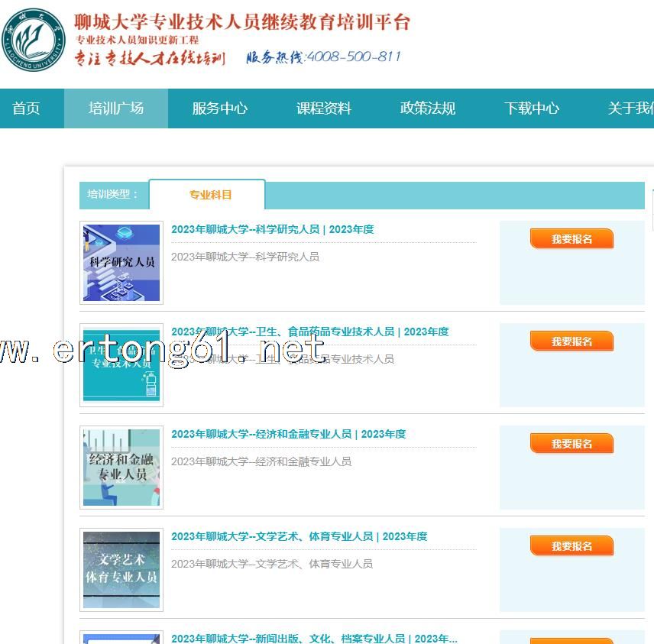Select 培训广场 in the navigation bar
654x644 pixels.
pos(116,108)
